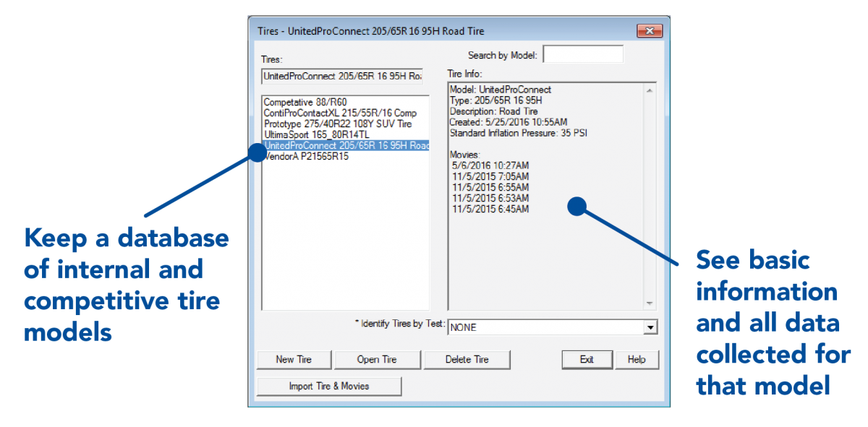Image resolution: width=868 pixels, height=427 pixels.
Task: Click the Description: Road Tire line
Action: click(495, 111)
